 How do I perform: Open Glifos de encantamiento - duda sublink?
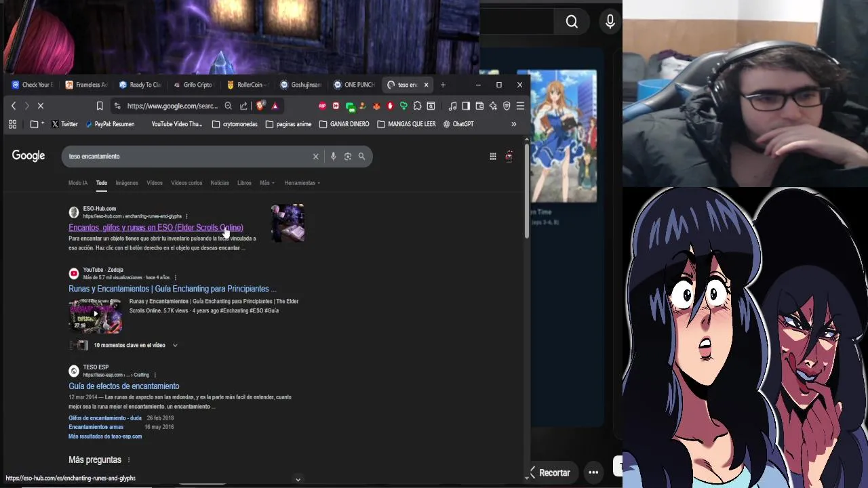[x=105, y=418]
